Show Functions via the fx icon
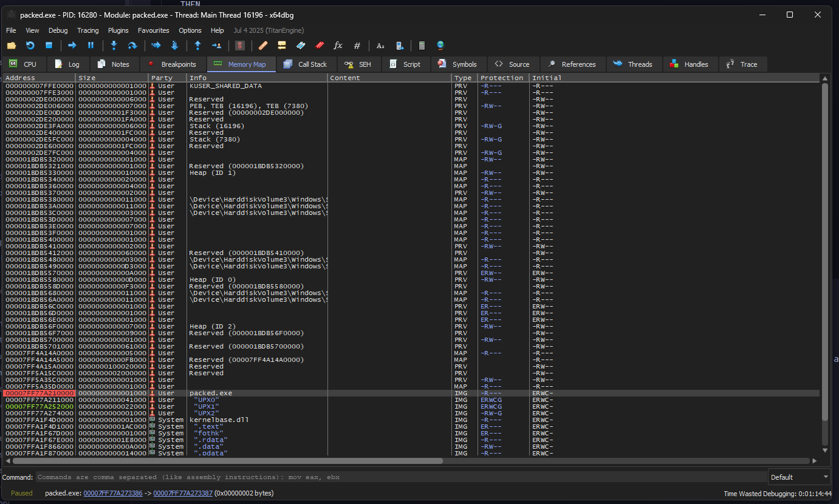 point(338,46)
